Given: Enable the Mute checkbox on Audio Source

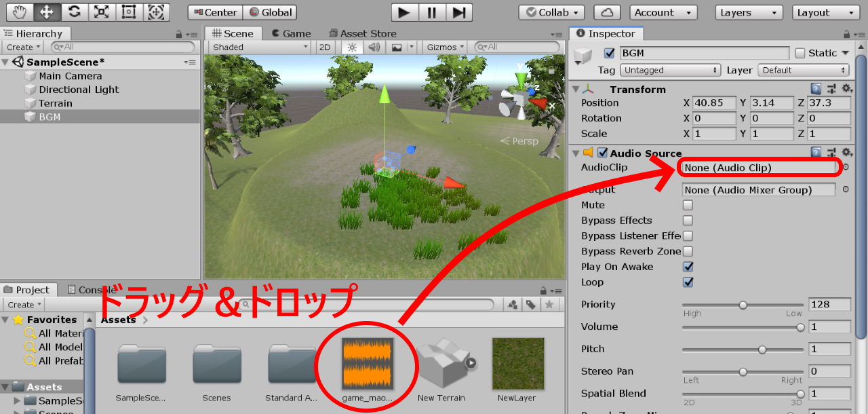Looking at the screenshot, I should pyautogui.click(x=688, y=205).
